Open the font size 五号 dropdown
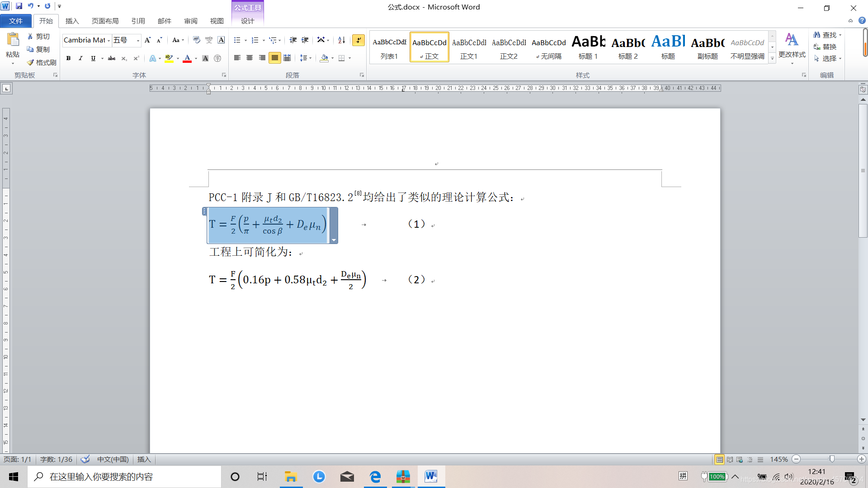This screenshot has width=868, height=488. coord(138,41)
